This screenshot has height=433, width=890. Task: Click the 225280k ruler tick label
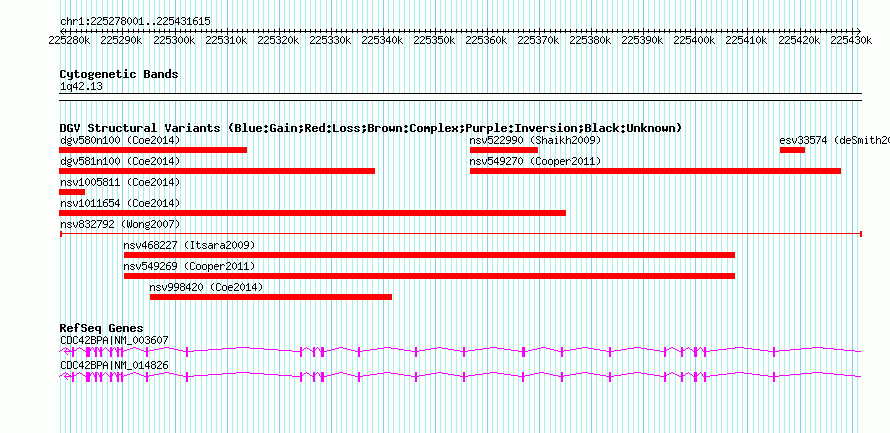pyautogui.click(x=69, y=40)
